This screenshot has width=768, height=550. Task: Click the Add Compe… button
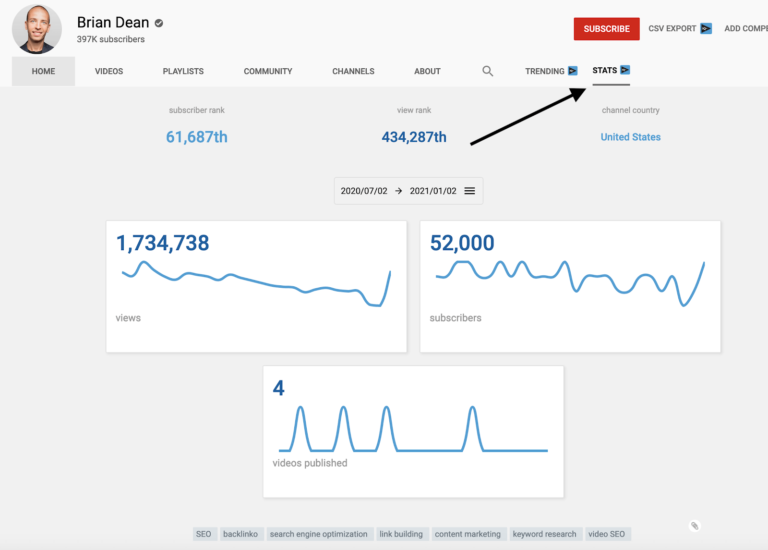(746, 28)
